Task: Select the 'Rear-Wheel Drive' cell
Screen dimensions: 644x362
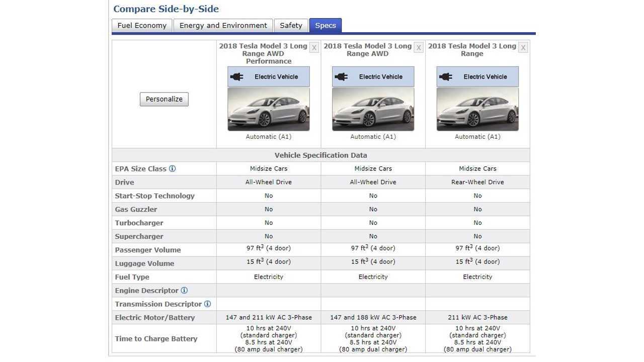Action: [477, 182]
